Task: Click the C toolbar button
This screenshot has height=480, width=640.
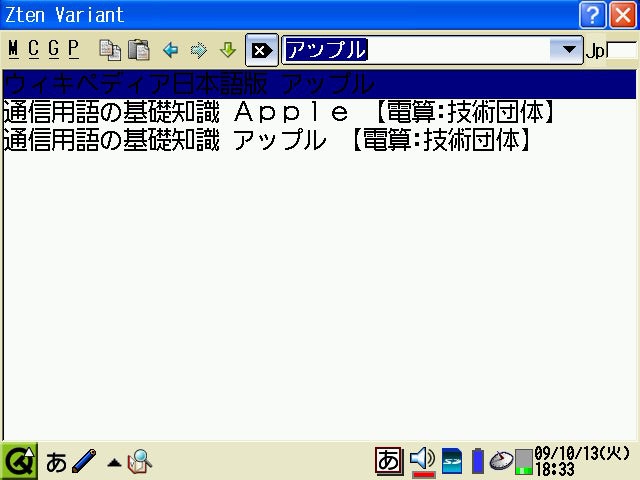Action: point(33,49)
